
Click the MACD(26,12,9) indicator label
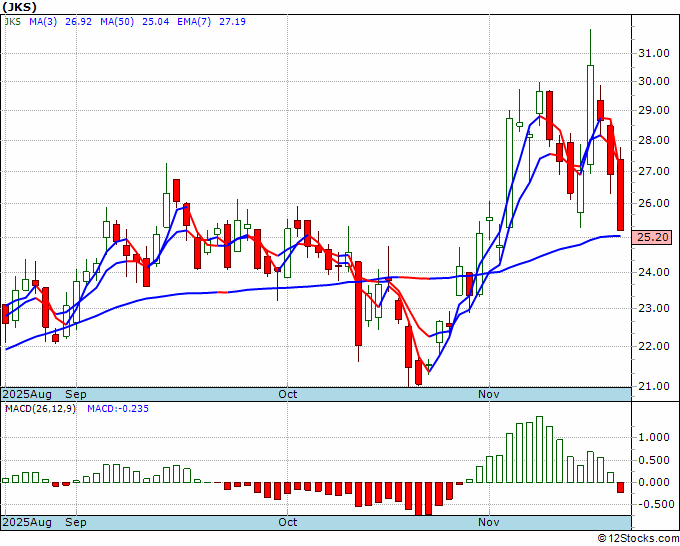[40, 409]
